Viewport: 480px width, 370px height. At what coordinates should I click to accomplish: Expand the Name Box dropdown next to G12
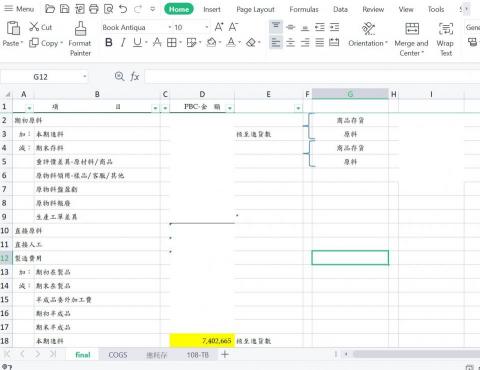tap(85, 77)
